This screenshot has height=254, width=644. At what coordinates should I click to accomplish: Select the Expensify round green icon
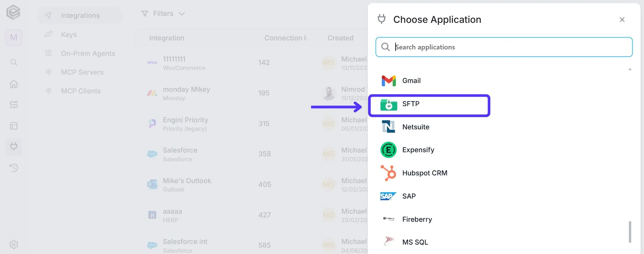[x=388, y=150]
